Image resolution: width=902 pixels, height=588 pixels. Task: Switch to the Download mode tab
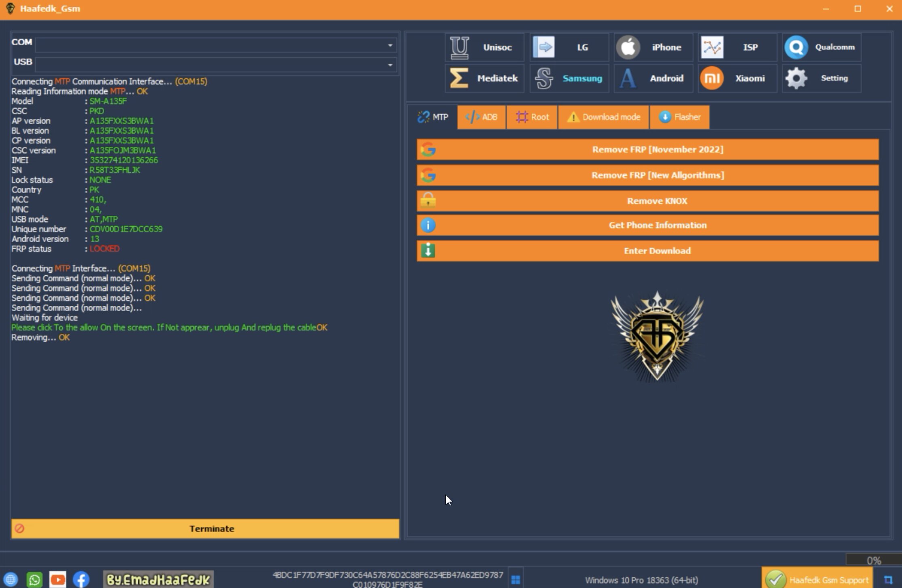tap(603, 117)
